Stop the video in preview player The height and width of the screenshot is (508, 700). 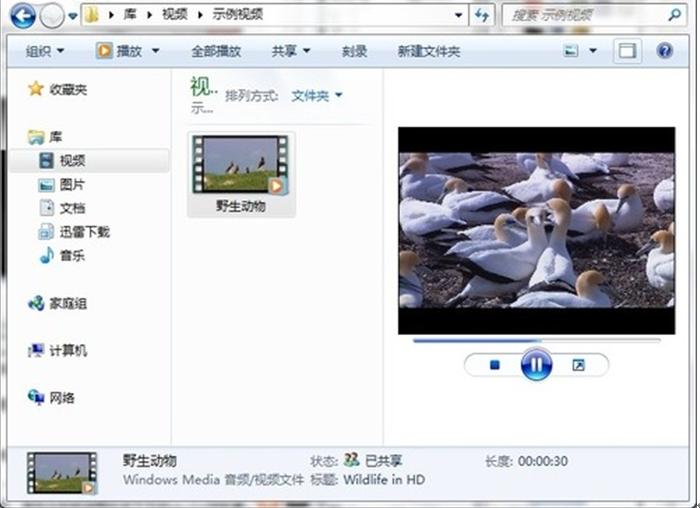click(494, 366)
